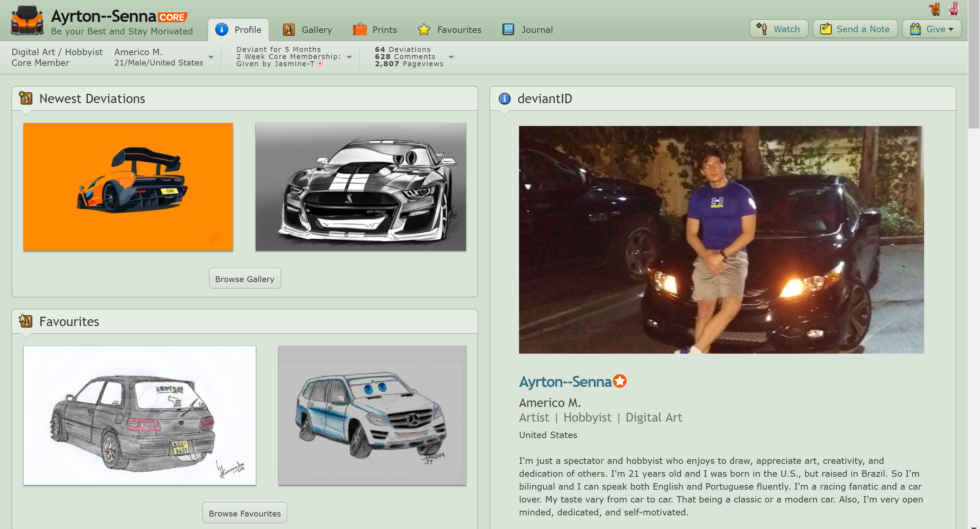Click the Browse Favourites button
This screenshot has width=980, height=529.
point(245,513)
